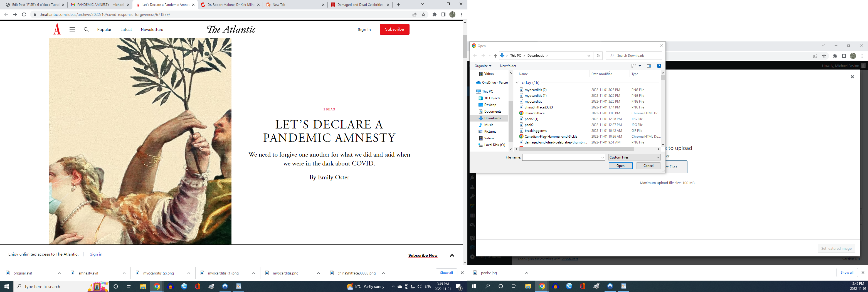
Task: Select Downloads folder in navigation tree
Action: point(492,118)
